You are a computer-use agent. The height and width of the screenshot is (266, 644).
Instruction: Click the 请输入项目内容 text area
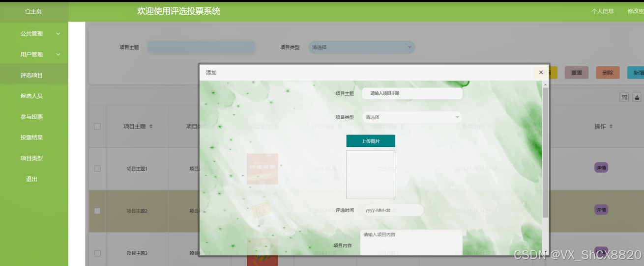tap(411, 243)
